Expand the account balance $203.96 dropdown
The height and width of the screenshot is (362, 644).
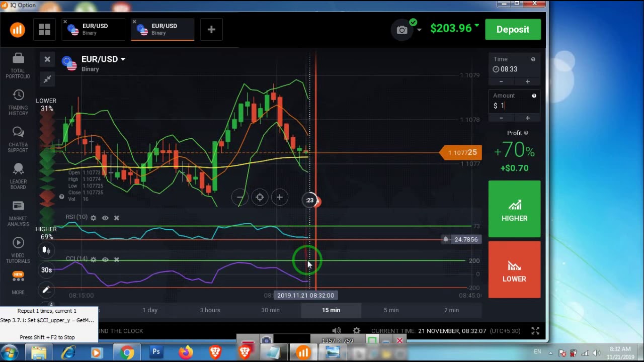click(455, 28)
